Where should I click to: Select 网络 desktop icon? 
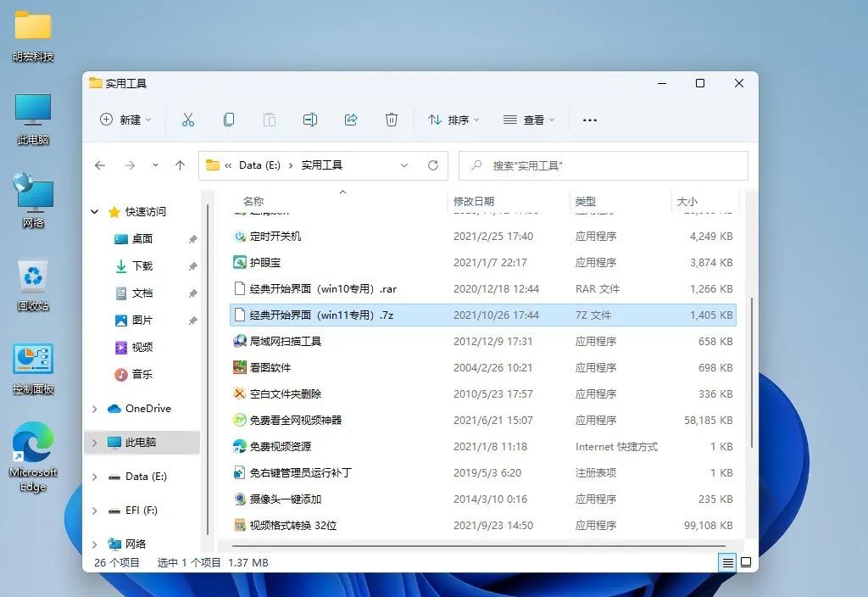(33, 200)
